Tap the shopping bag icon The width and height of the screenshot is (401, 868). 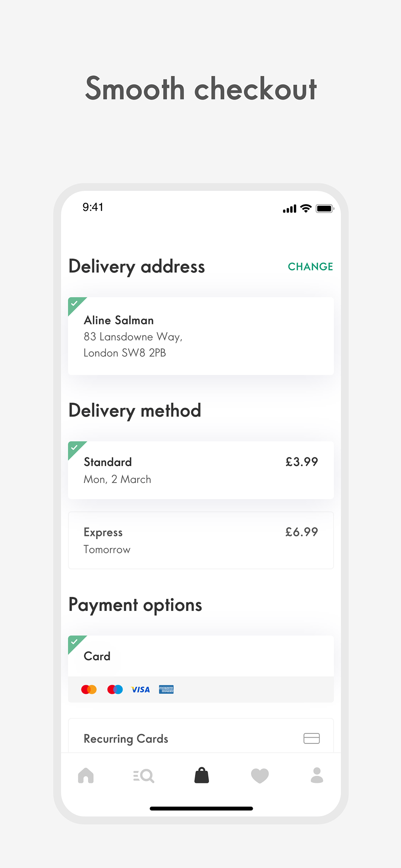(202, 775)
